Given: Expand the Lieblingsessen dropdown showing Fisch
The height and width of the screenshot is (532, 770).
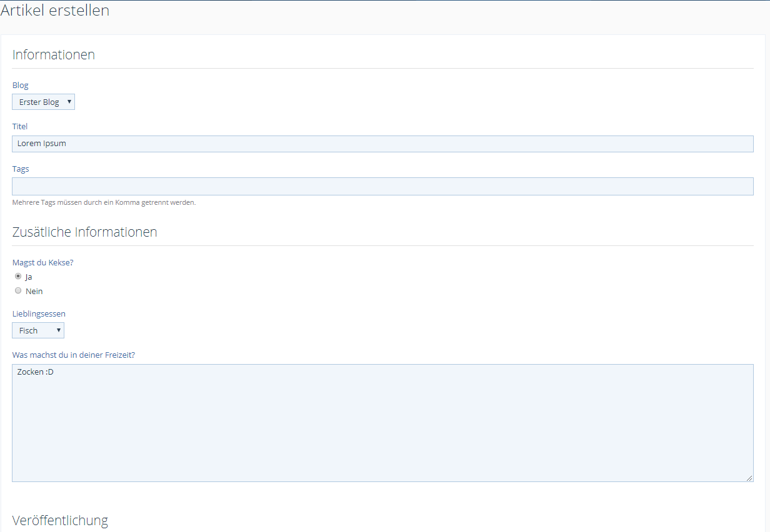Looking at the screenshot, I should pyautogui.click(x=38, y=330).
